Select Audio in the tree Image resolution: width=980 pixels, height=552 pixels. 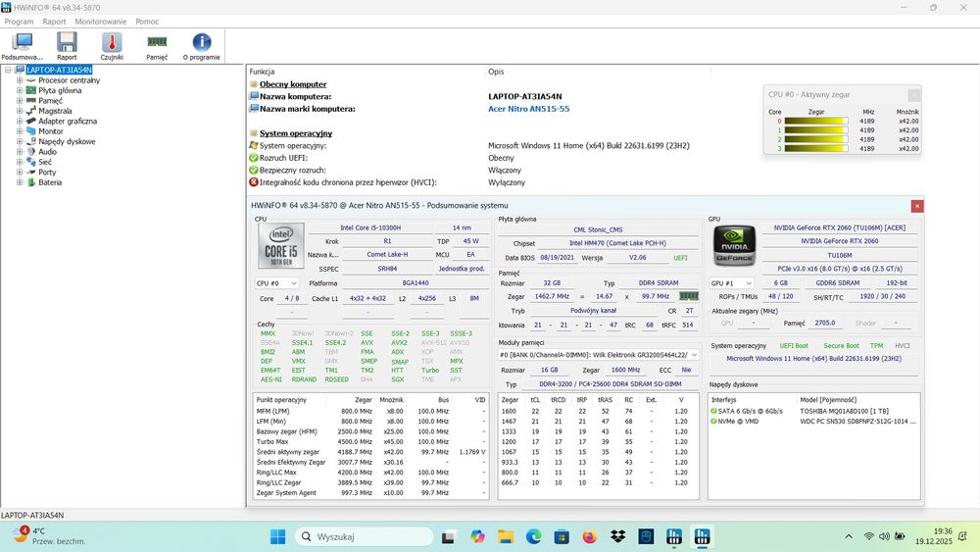[47, 151]
